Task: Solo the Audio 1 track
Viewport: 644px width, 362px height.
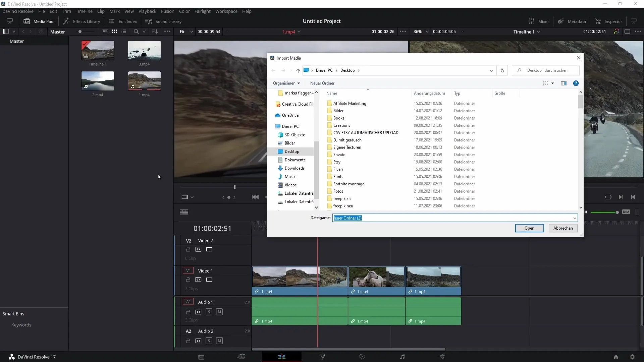Action: [x=209, y=312]
